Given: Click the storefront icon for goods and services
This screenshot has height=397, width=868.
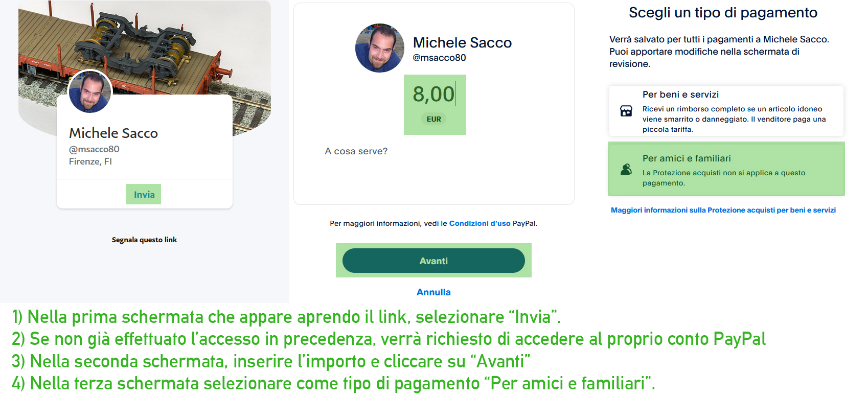Looking at the screenshot, I should 626,111.
